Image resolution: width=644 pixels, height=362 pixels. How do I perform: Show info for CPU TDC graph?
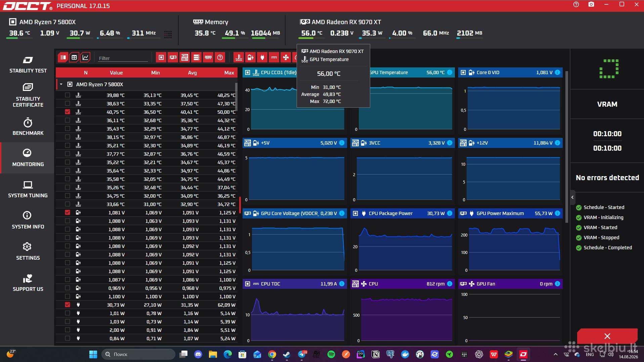coord(342,284)
